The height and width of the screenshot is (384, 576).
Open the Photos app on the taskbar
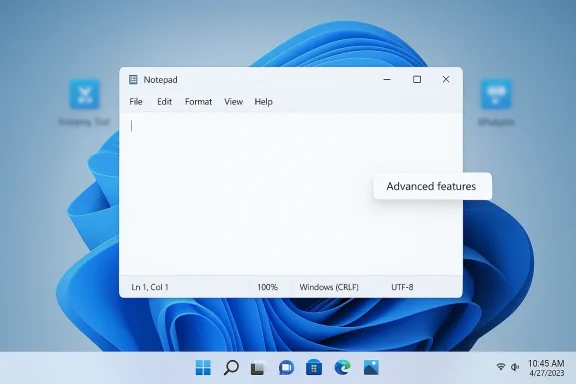tap(371, 367)
